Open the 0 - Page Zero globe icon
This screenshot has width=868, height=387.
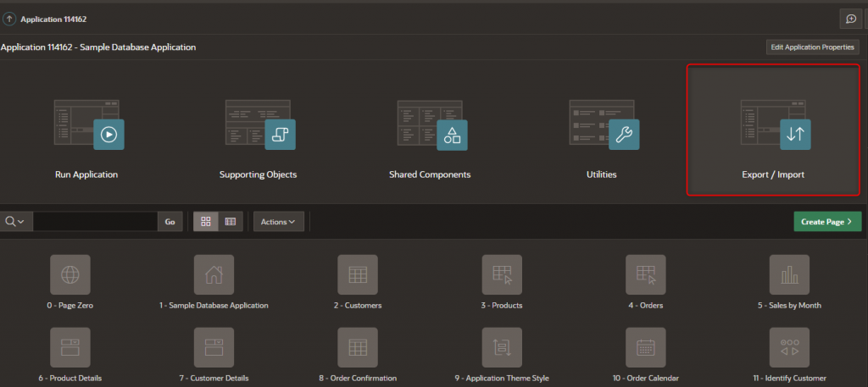tap(70, 274)
